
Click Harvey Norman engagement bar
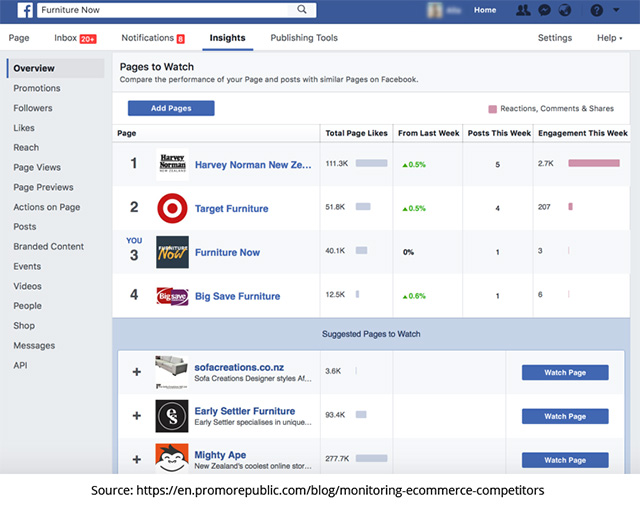point(594,163)
